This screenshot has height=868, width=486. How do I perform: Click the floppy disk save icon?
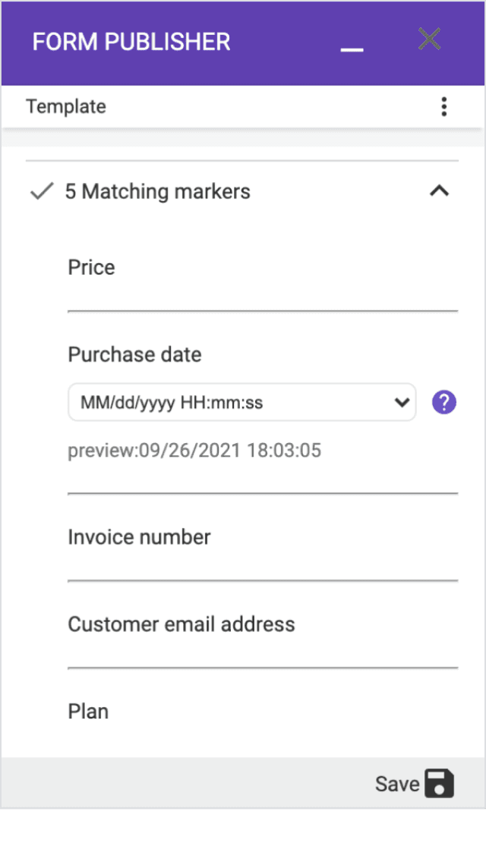click(439, 783)
